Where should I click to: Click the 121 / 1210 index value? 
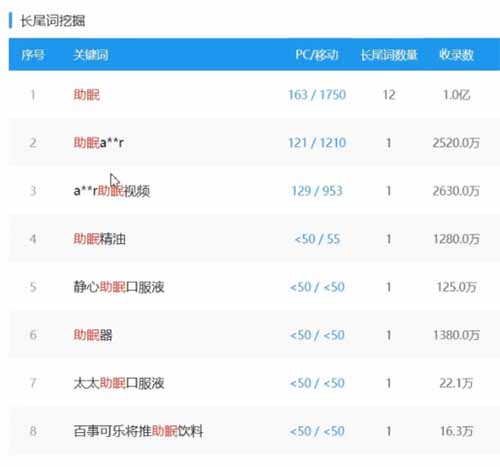click(317, 143)
